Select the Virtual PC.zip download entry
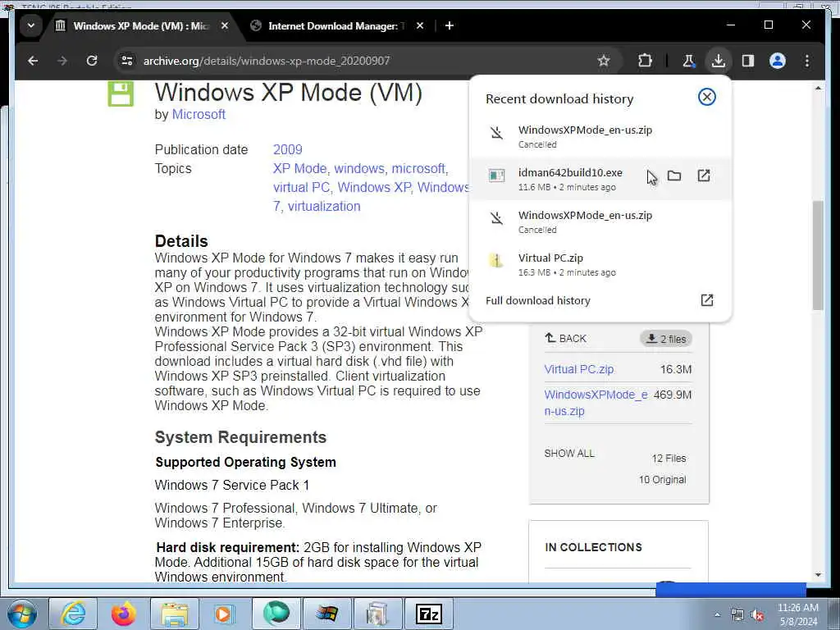Image resolution: width=840 pixels, height=630 pixels. coord(600,265)
